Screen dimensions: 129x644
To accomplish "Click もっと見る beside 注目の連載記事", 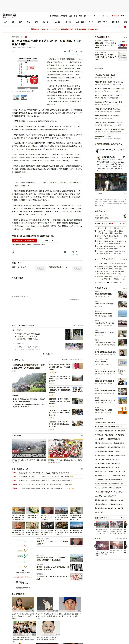I will point(123,37).
